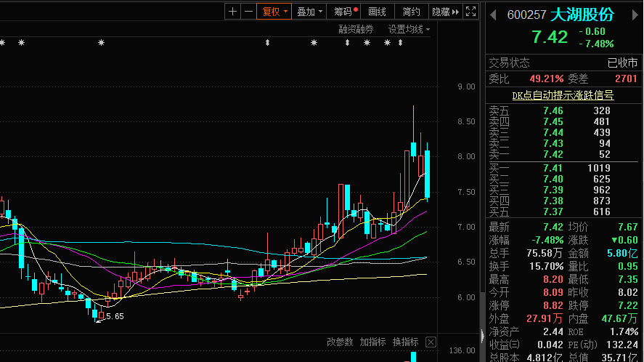
Task: Click the 融资融券 margin trading label
Action: (356, 30)
